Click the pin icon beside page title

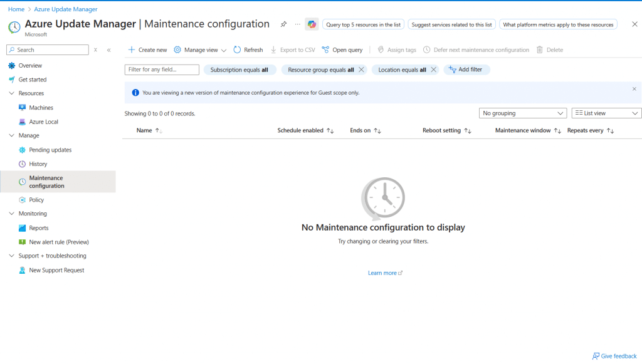[283, 24]
